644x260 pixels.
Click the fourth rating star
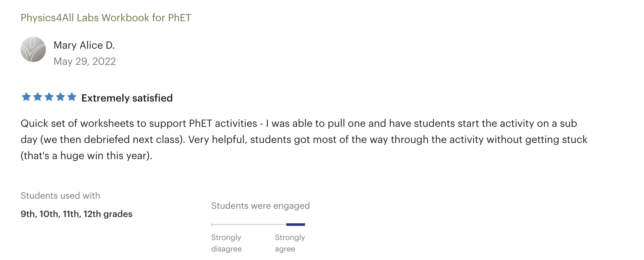coord(60,97)
